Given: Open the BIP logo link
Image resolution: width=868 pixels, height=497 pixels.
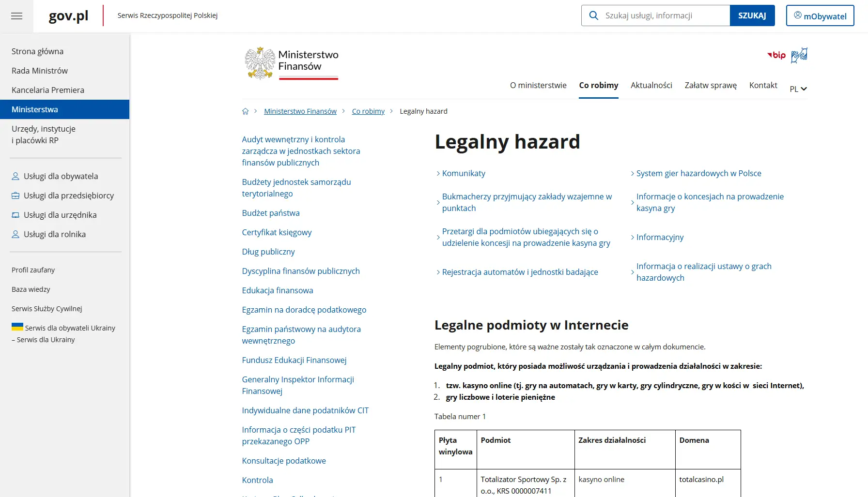Looking at the screenshot, I should point(776,55).
